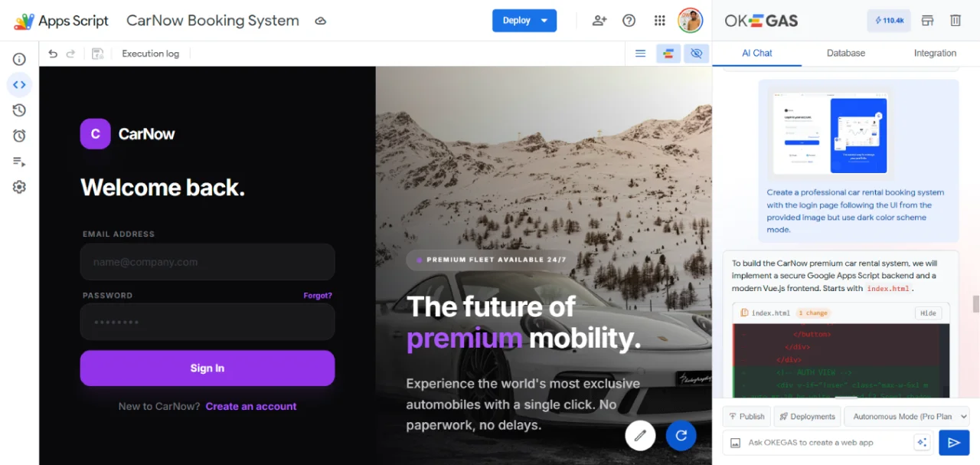The width and height of the screenshot is (980, 465).
Task: Click the blue refresh preview button
Action: [681, 436]
